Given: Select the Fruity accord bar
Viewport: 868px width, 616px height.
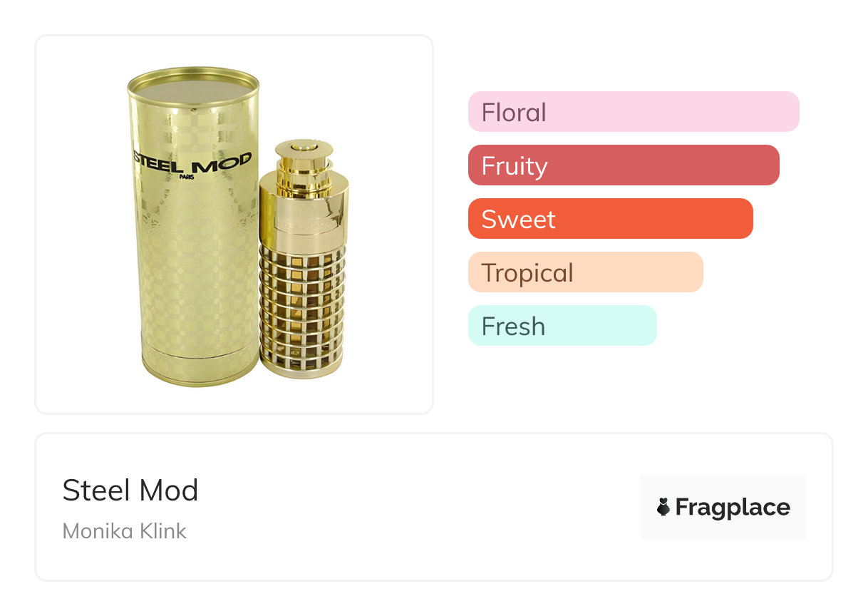Looking at the screenshot, I should pos(623,165).
